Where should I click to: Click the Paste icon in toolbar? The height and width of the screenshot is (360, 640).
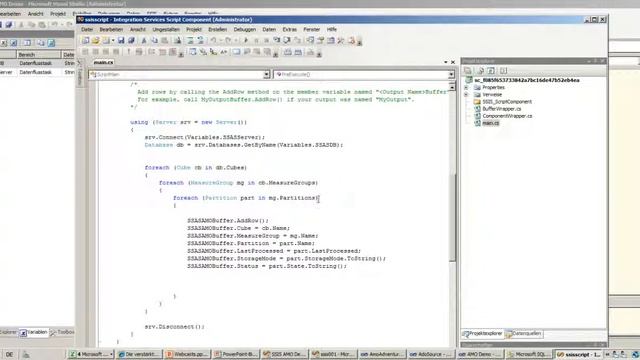pyautogui.click(x=164, y=40)
